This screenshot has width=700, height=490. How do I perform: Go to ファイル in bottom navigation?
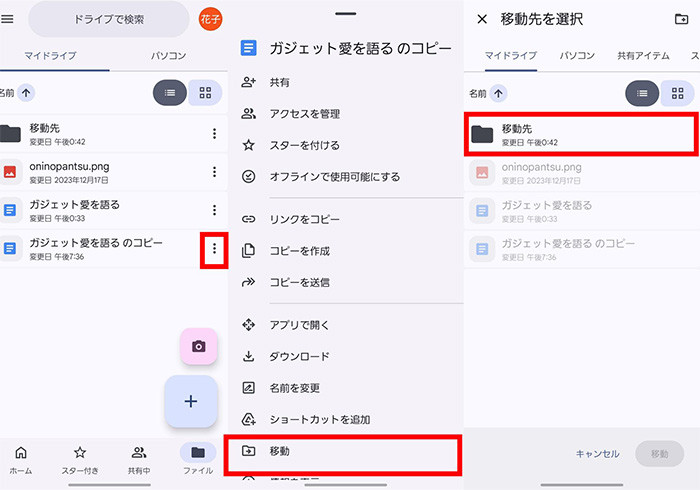(x=198, y=460)
